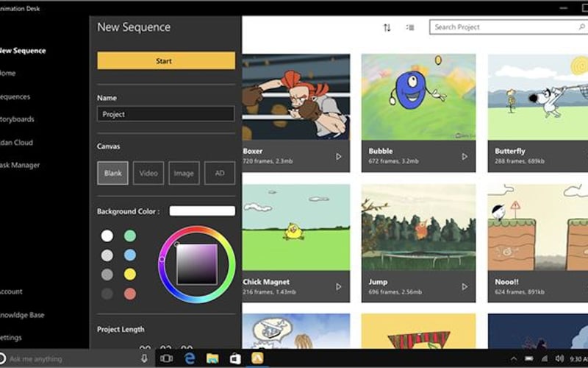Click the Search Project field
Screen dimensions: 588x368
coord(509,27)
